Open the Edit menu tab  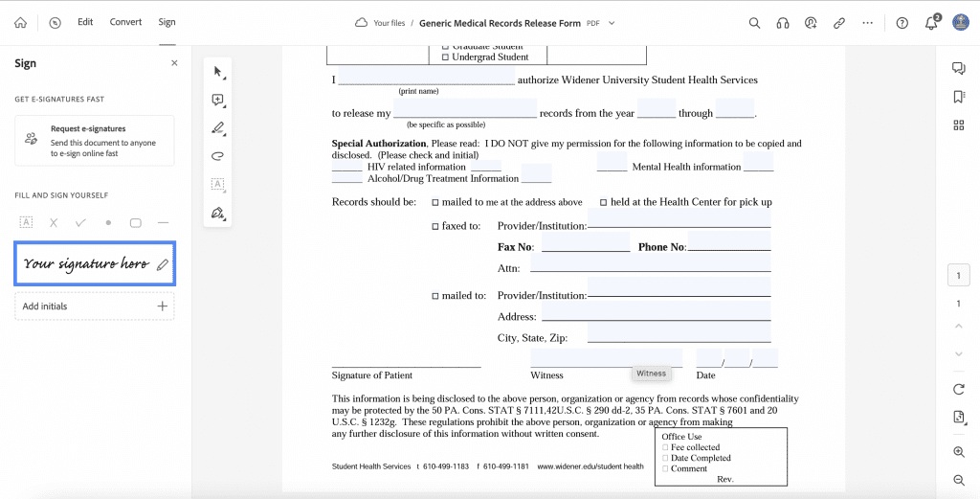click(x=85, y=22)
